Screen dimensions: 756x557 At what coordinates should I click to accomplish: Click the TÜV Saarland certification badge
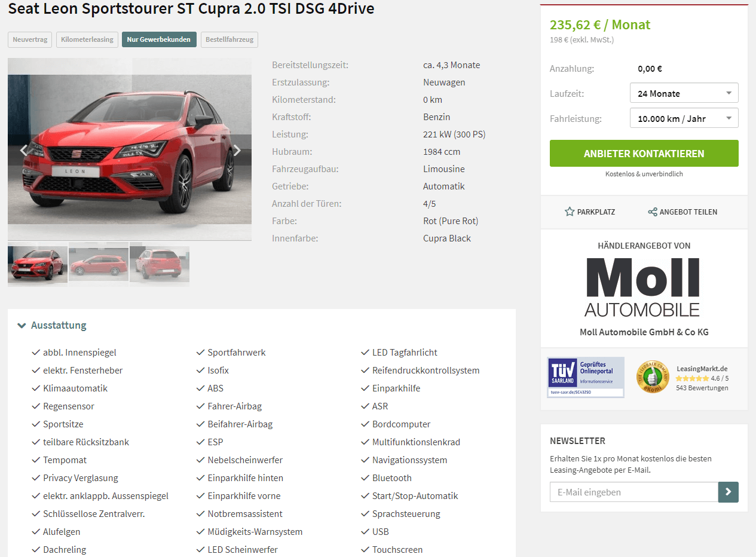(586, 377)
